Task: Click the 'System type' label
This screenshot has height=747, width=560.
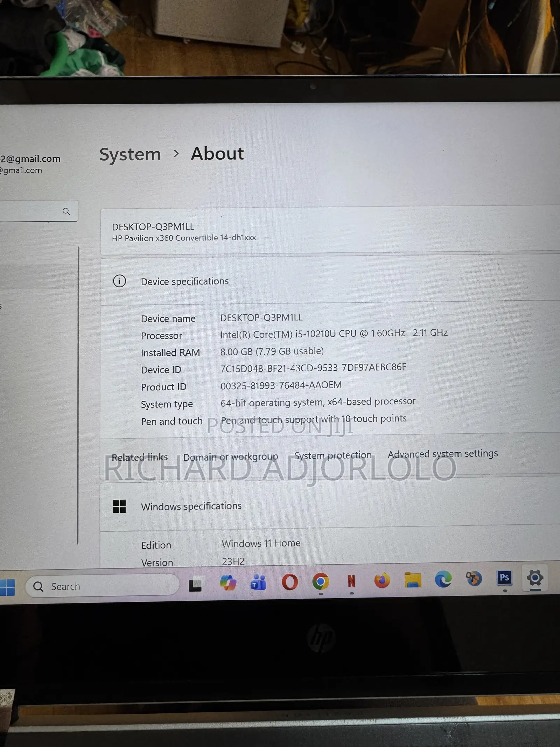Action: coord(167,405)
